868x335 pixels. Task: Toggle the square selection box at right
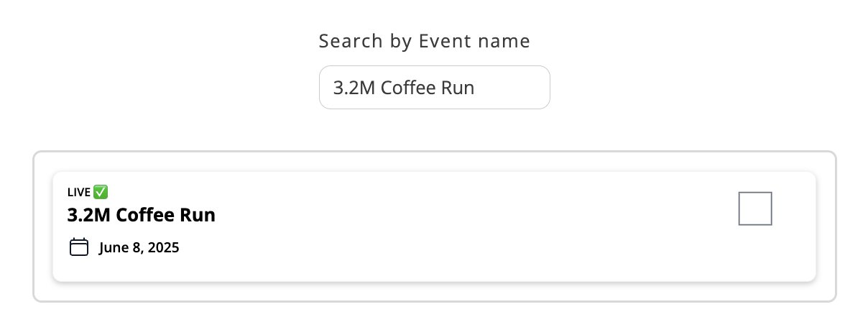[x=755, y=208]
